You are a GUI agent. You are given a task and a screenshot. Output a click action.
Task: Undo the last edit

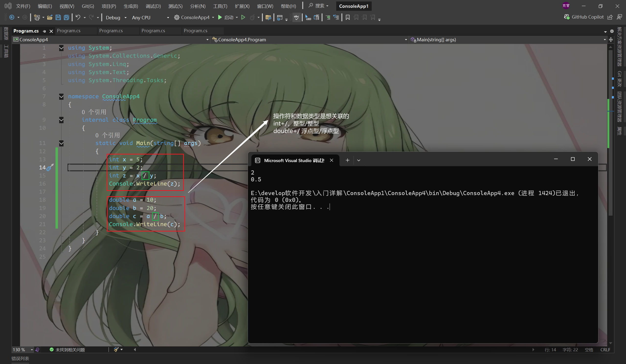[x=78, y=17]
